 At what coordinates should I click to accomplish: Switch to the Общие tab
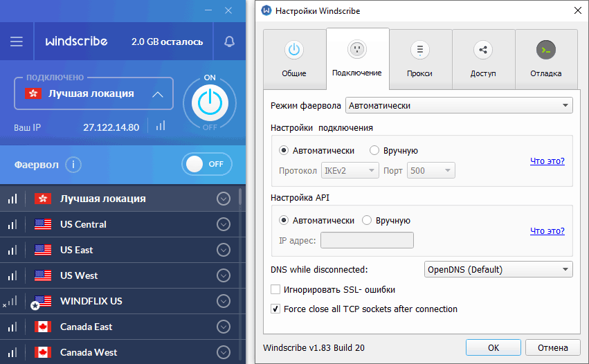tap(295, 60)
